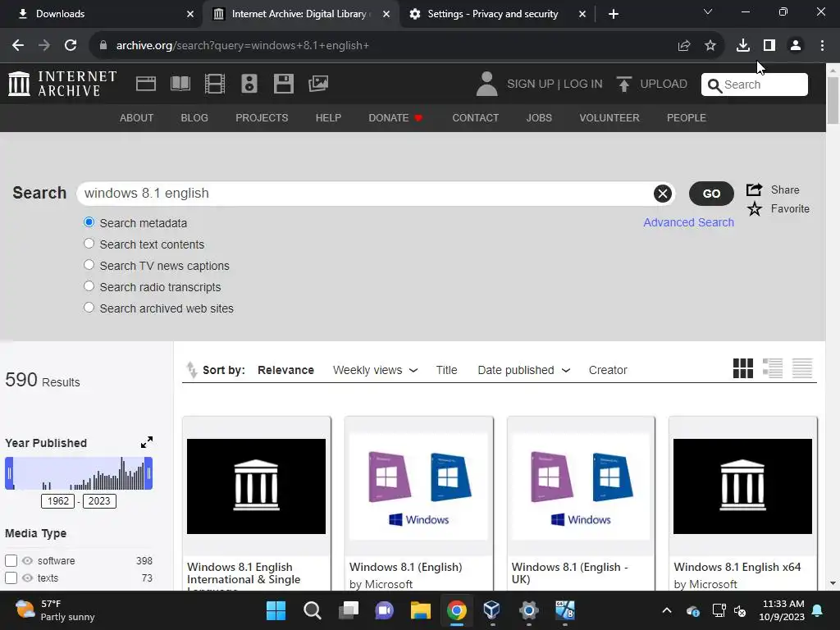840x630 pixels.
Task: Sort results by Title
Action: pos(446,370)
